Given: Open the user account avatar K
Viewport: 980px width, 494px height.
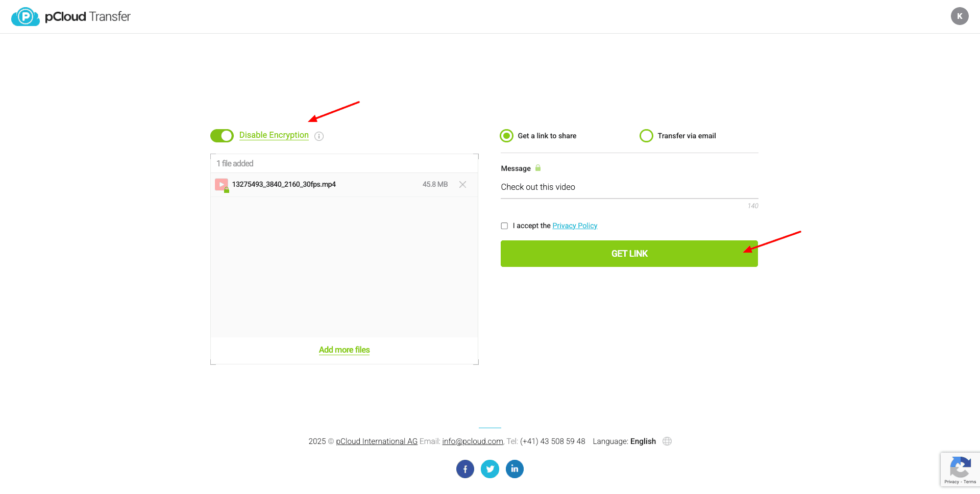Looking at the screenshot, I should pos(959,16).
